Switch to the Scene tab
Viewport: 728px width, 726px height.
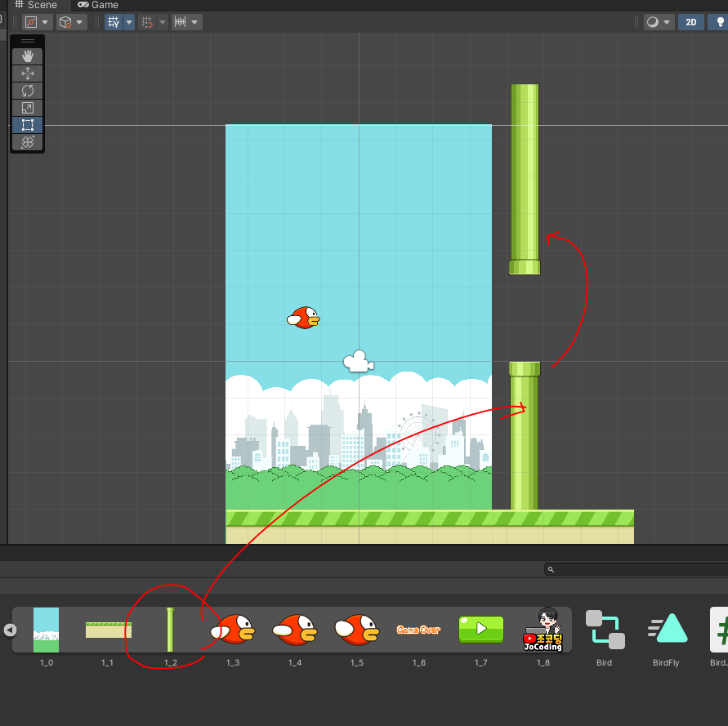(36, 5)
